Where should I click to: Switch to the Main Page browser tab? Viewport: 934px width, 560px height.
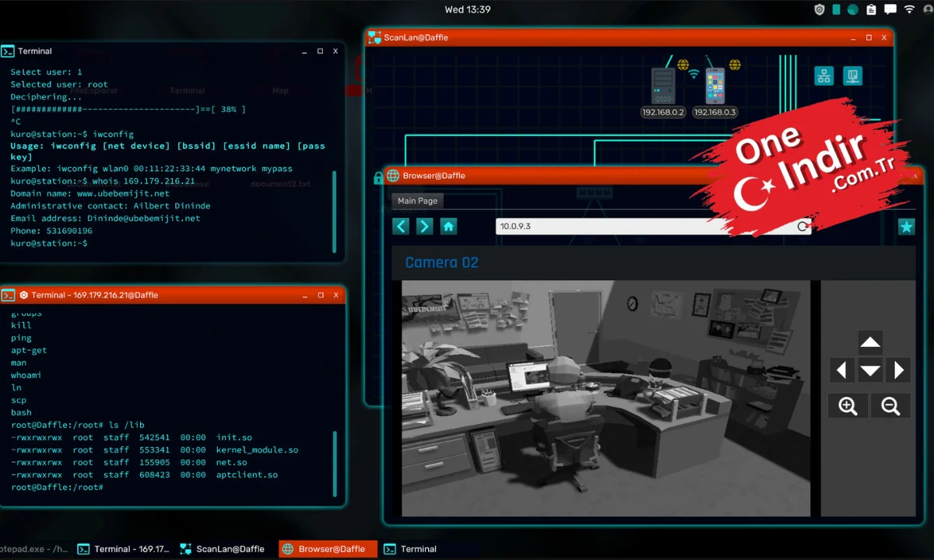pyautogui.click(x=417, y=201)
